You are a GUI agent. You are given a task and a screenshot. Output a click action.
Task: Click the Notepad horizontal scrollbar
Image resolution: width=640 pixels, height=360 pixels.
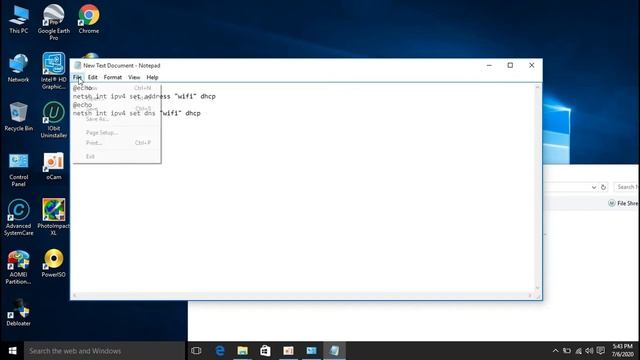[302, 296]
